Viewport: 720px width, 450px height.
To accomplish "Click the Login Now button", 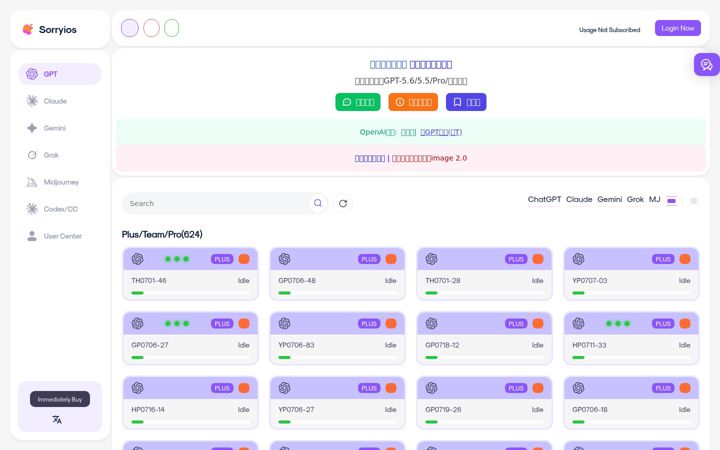I will pyautogui.click(x=678, y=28).
